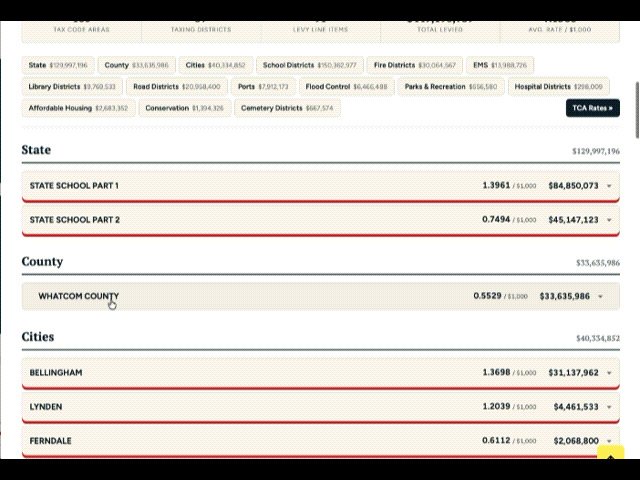The width and height of the screenshot is (640, 480).
Task: Click the $2,068,800 Ferndale amount
Action: click(576, 441)
